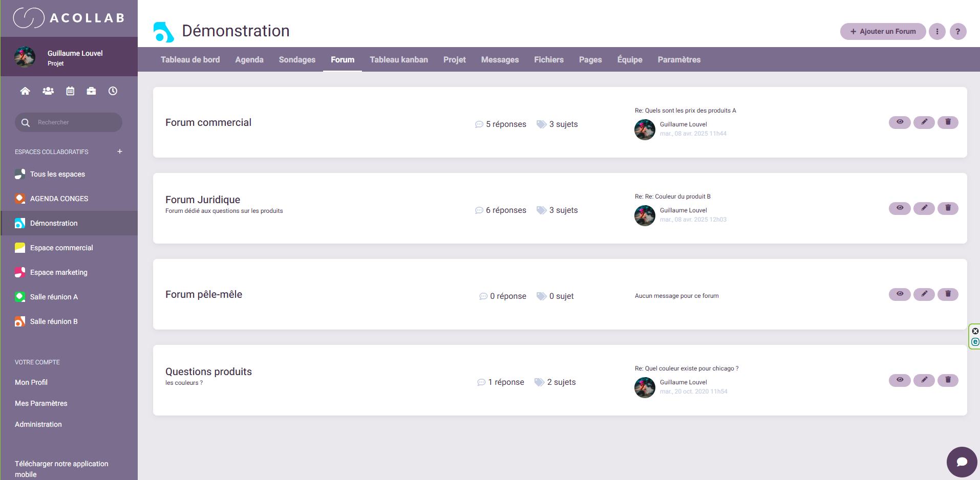Open the Forum Juridique title link
Screen dimensions: 980x480
203,200
